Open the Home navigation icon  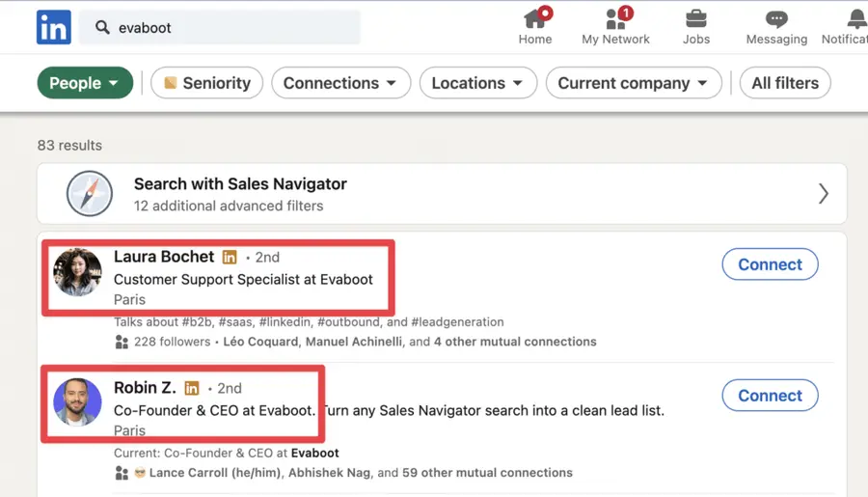[x=534, y=17]
